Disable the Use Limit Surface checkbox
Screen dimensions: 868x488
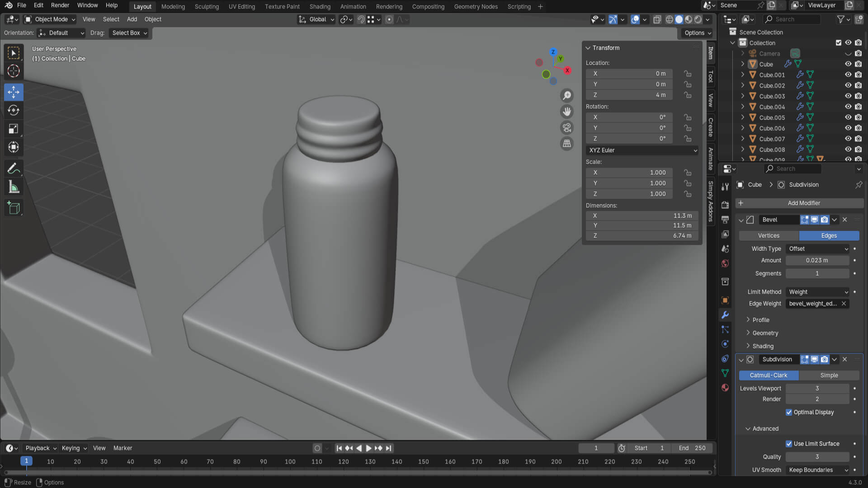[x=789, y=444]
